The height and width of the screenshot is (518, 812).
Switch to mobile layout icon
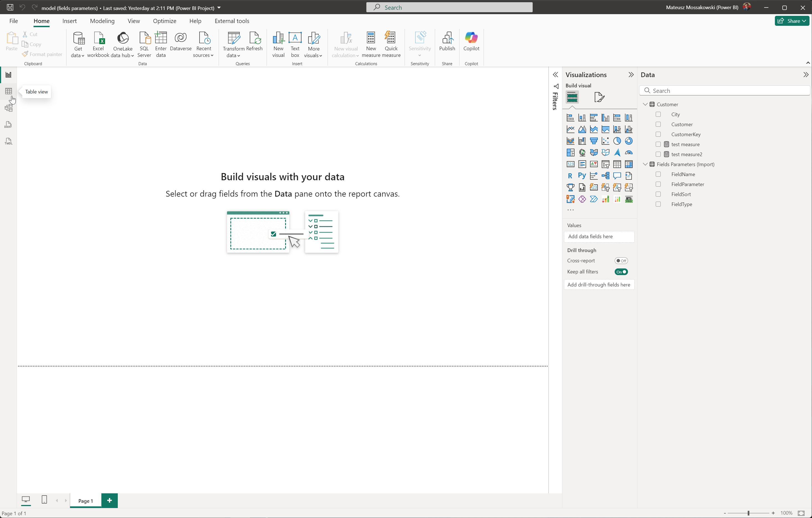[x=44, y=500]
